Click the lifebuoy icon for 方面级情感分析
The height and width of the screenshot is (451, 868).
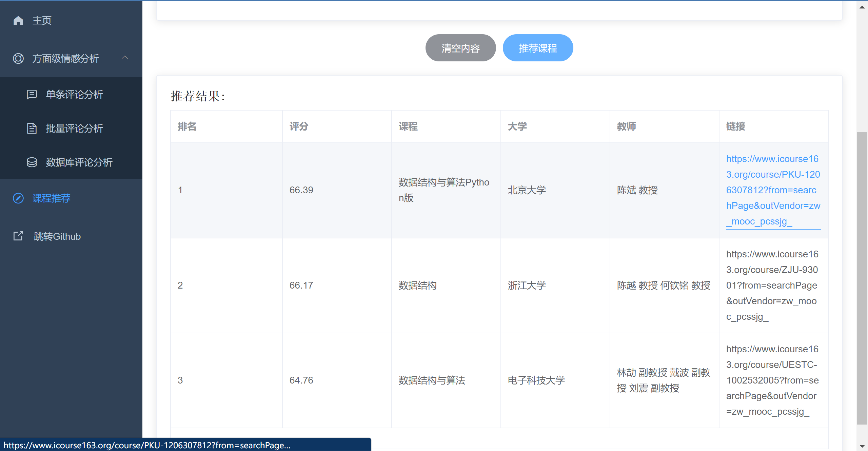pos(18,58)
